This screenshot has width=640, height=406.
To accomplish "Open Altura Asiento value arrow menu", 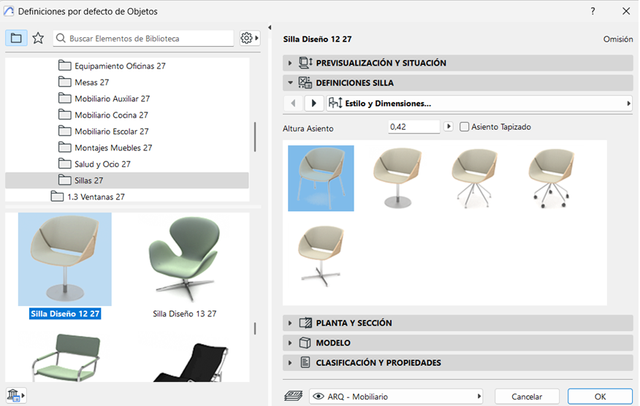I will [448, 126].
